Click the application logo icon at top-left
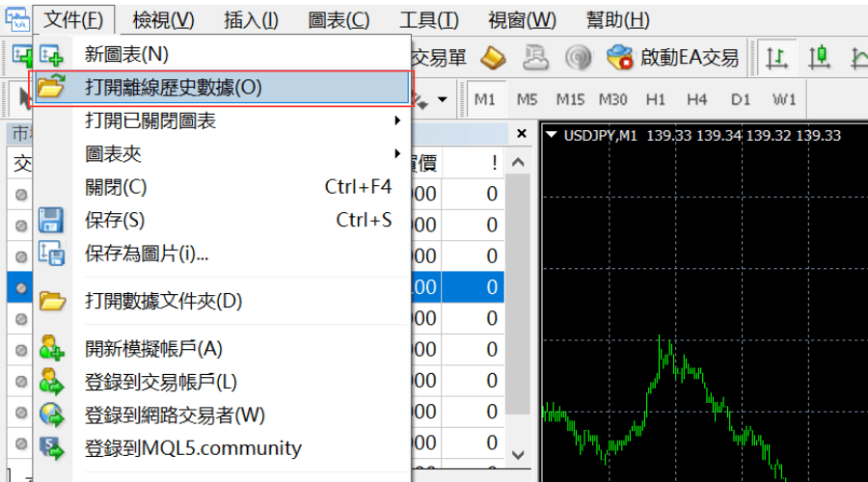 (x=17, y=19)
